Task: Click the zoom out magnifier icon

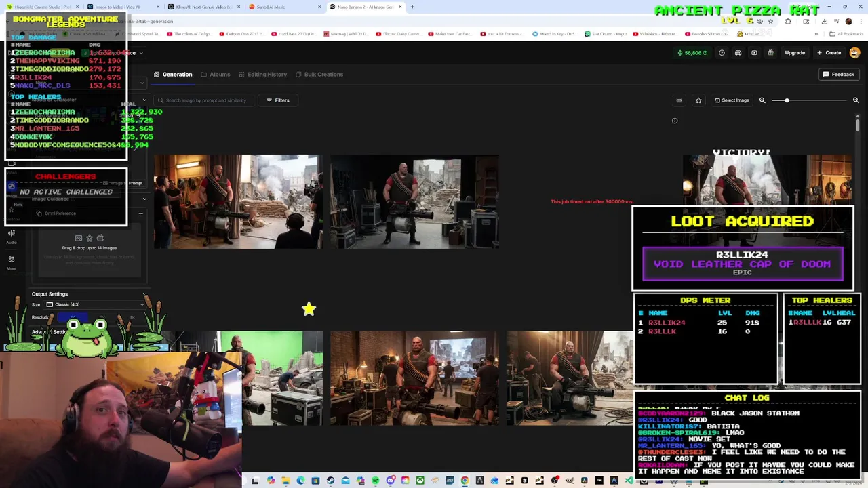Action: 762,100
